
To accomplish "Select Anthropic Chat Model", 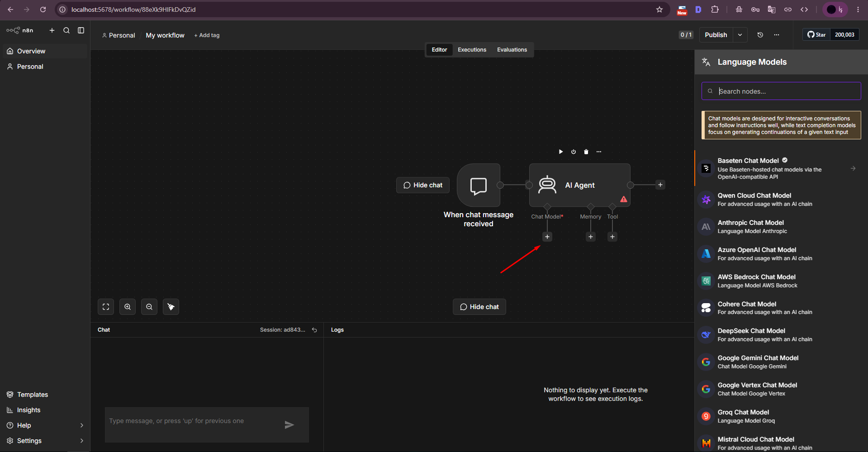I will click(781, 227).
